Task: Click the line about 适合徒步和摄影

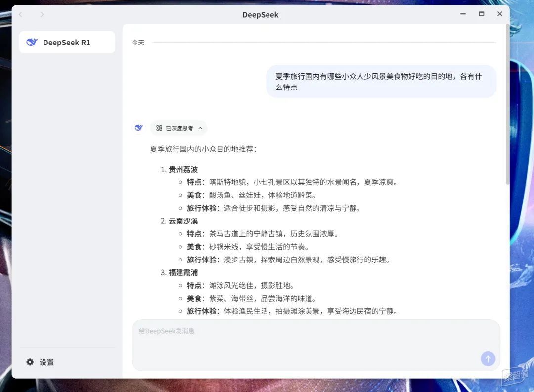Action: pyautogui.click(x=273, y=208)
